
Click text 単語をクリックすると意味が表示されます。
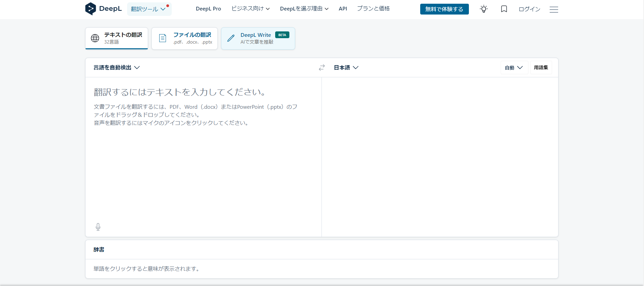147,269
